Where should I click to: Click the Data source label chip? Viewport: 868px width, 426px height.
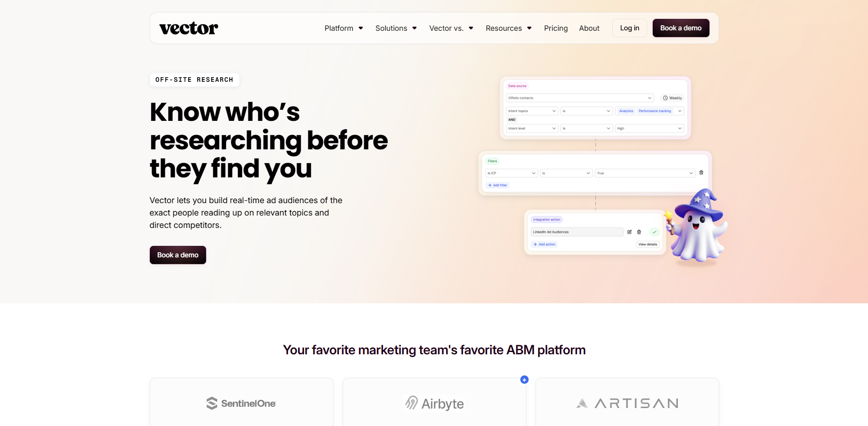pos(517,86)
